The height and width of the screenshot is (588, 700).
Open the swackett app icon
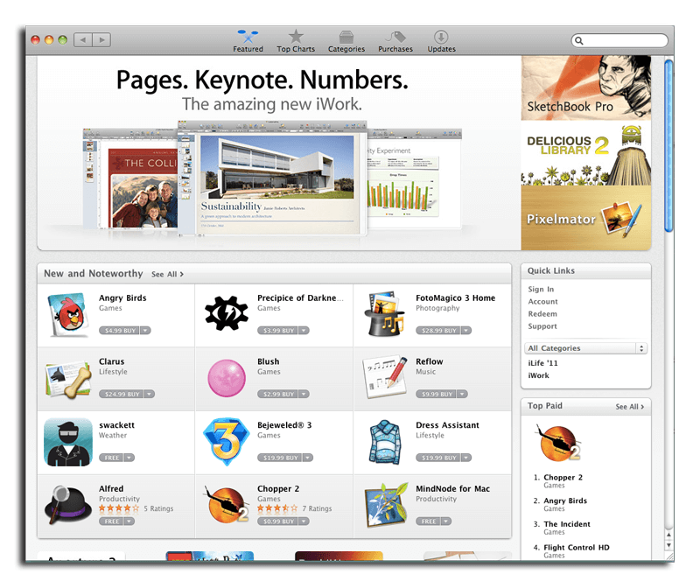(x=68, y=442)
